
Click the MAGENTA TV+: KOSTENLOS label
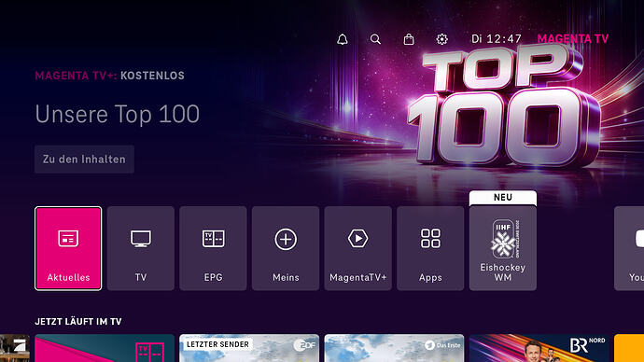pyautogui.click(x=109, y=76)
